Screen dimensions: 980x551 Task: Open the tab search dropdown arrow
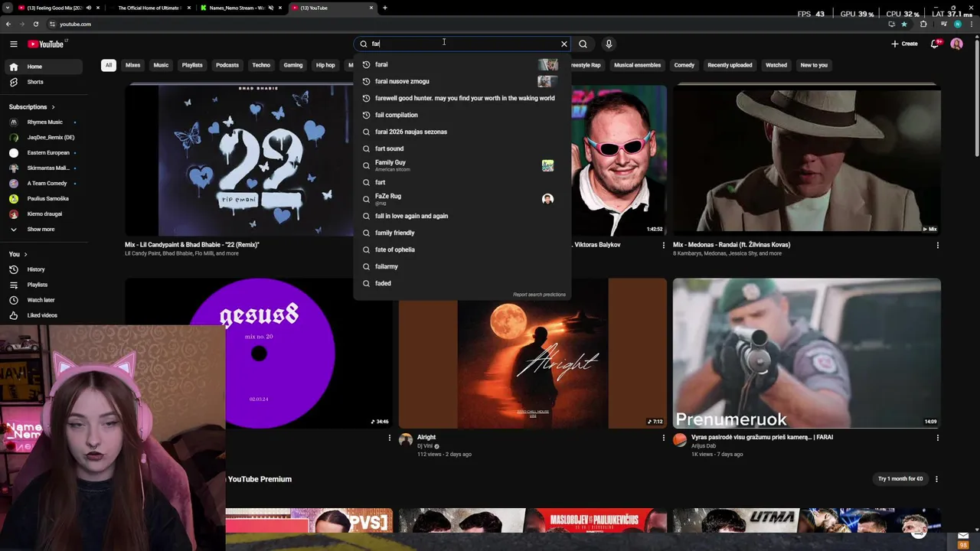(x=8, y=8)
